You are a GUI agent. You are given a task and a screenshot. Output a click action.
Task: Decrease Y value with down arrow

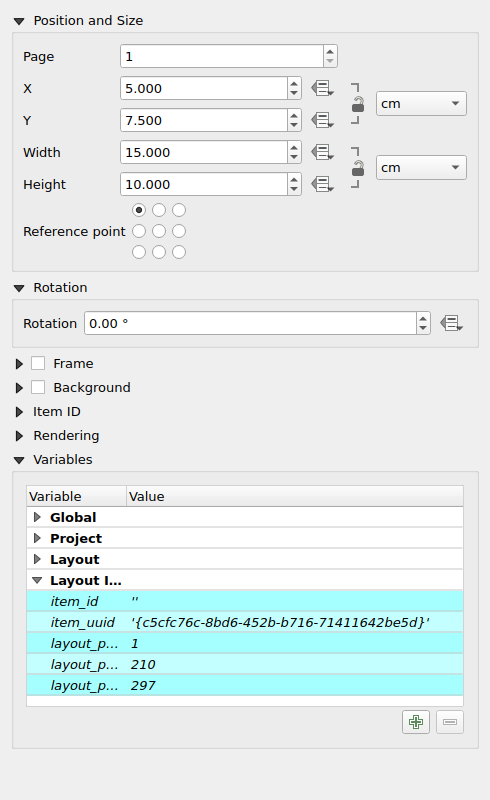coord(294,126)
